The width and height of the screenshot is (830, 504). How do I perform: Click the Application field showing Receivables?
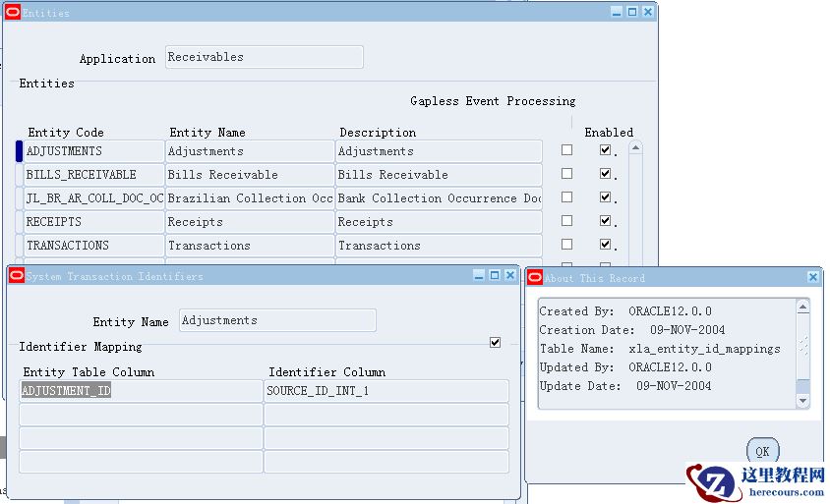264,57
